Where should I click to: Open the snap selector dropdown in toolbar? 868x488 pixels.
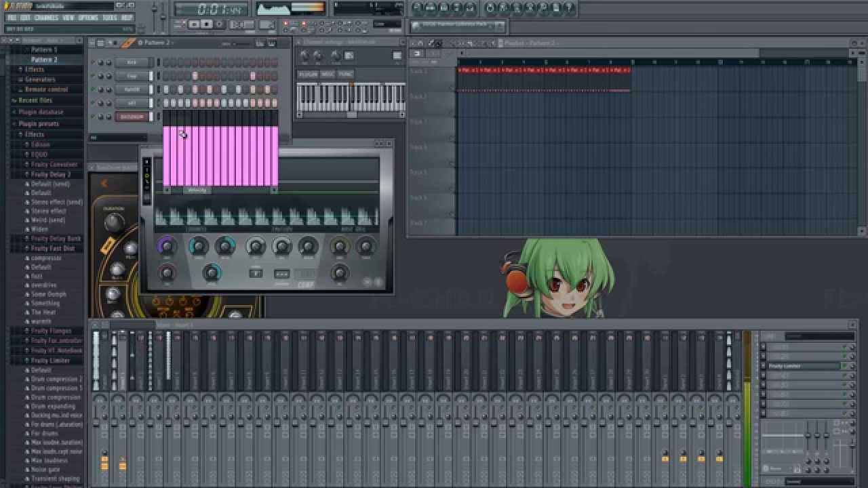387,24
